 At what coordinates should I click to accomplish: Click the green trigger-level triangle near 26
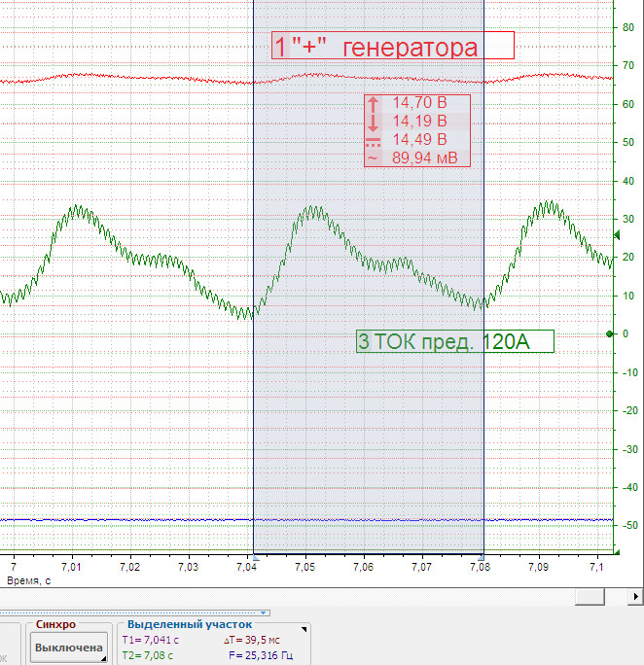(x=618, y=235)
